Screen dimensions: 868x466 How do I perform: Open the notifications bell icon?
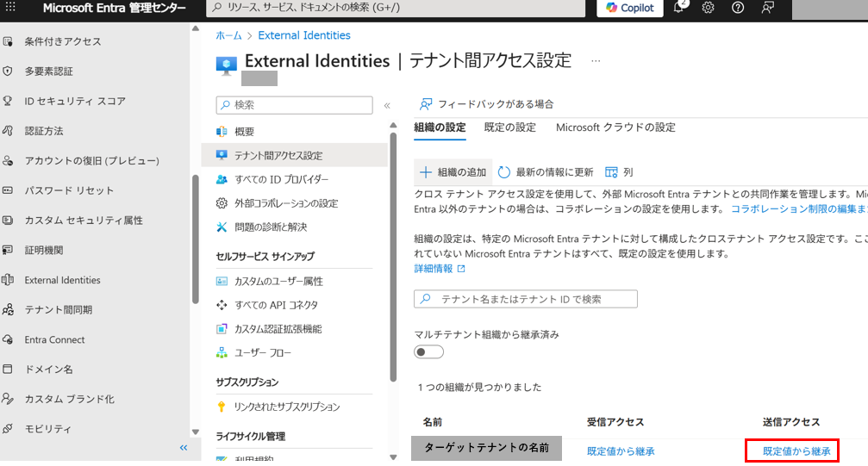[x=678, y=7]
